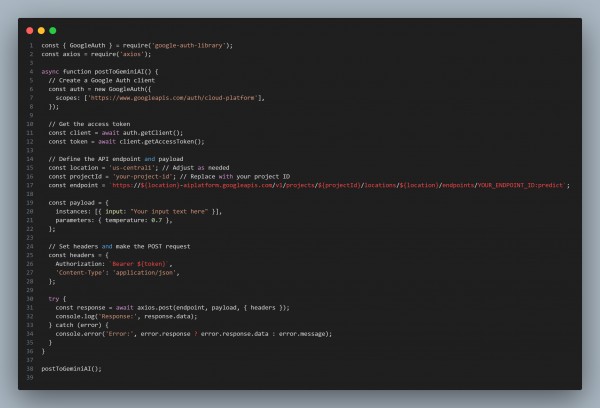This screenshot has width=600, height=408.
Task: Click the green maximize window dot
Action: pos(53,31)
